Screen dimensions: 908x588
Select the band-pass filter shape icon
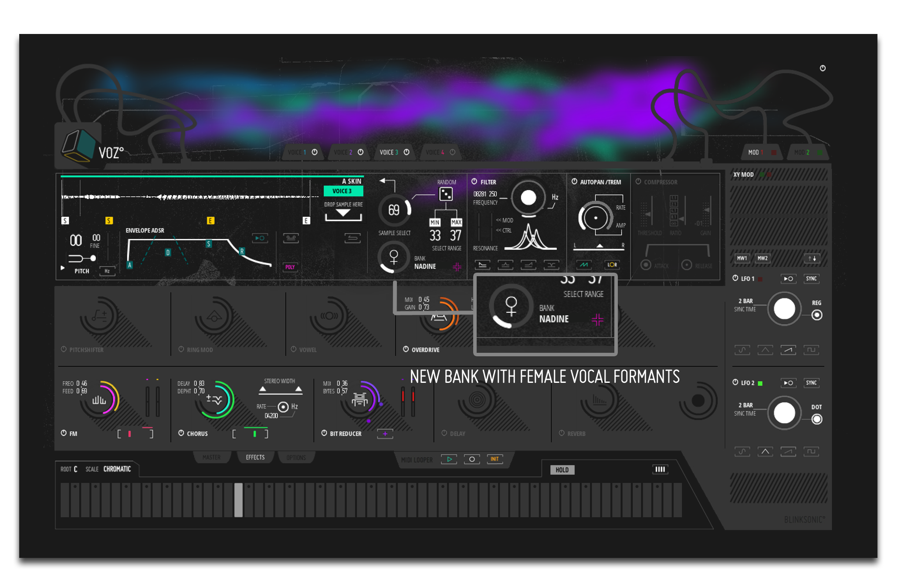505,265
